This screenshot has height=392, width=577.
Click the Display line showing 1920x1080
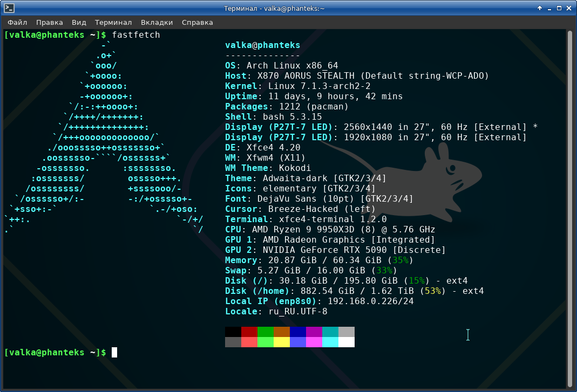point(376,137)
